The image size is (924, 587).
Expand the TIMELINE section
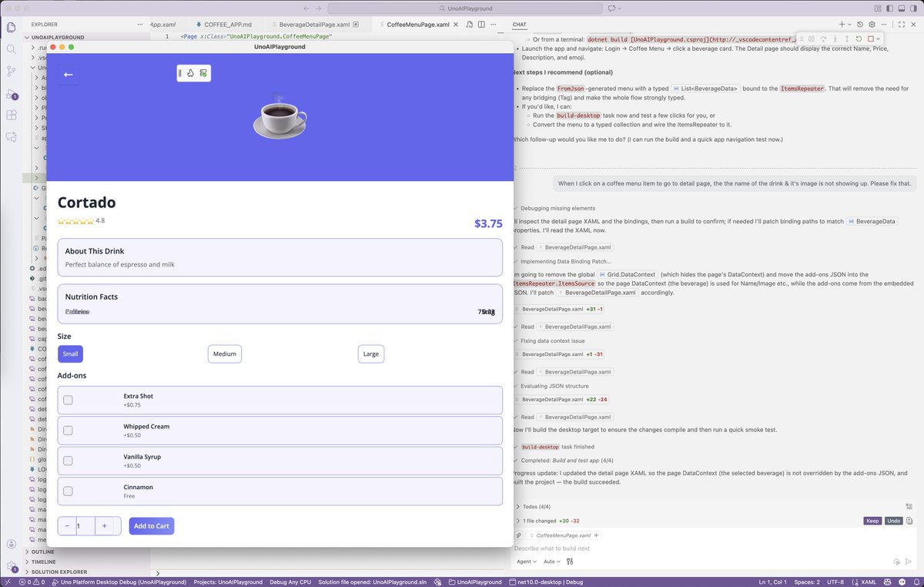tap(43, 562)
